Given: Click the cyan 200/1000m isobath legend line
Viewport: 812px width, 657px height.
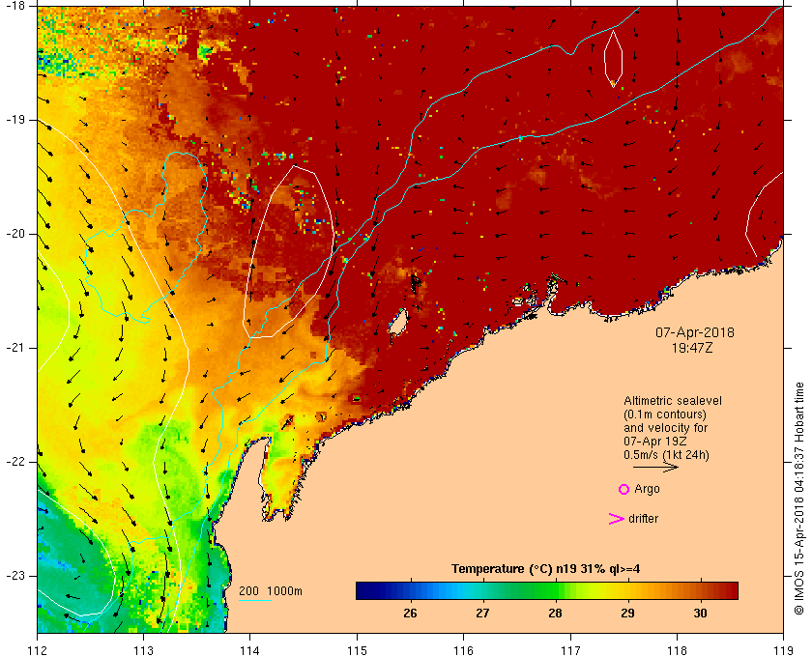Looking at the screenshot, I should point(255,601).
